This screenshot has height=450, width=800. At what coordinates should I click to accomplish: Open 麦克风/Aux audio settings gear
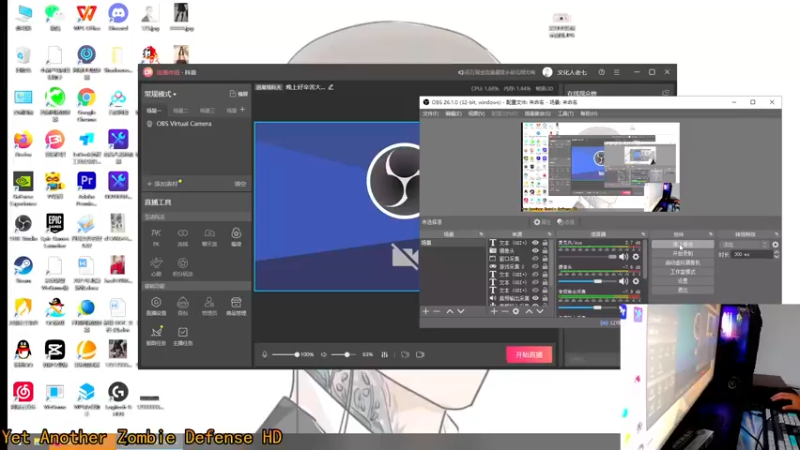point(636,257)
